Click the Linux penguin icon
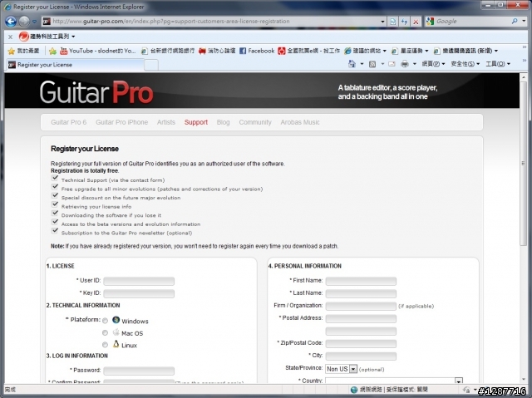 116,344
